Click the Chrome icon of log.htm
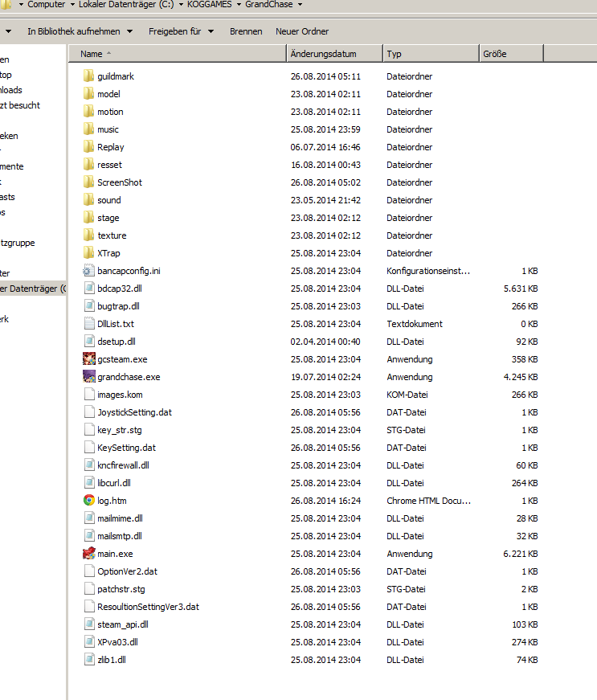This screenshot has width=597, height=700. tap(89, 501)
